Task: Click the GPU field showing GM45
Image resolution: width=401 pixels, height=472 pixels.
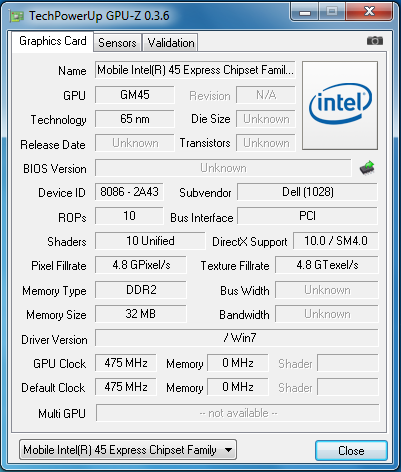Action: [135, 95]
